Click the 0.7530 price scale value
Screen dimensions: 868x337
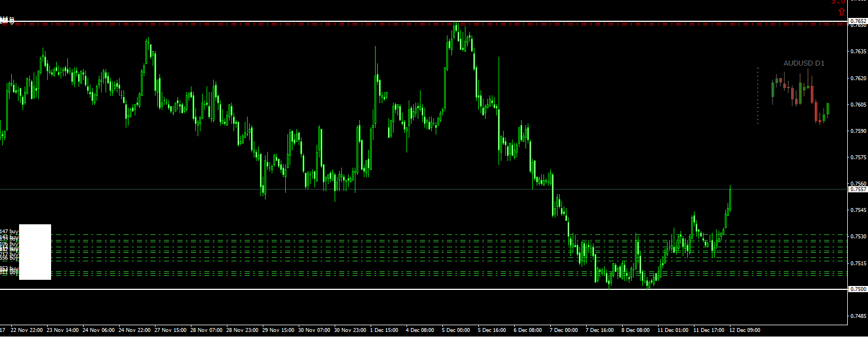[x=858, y=237]
